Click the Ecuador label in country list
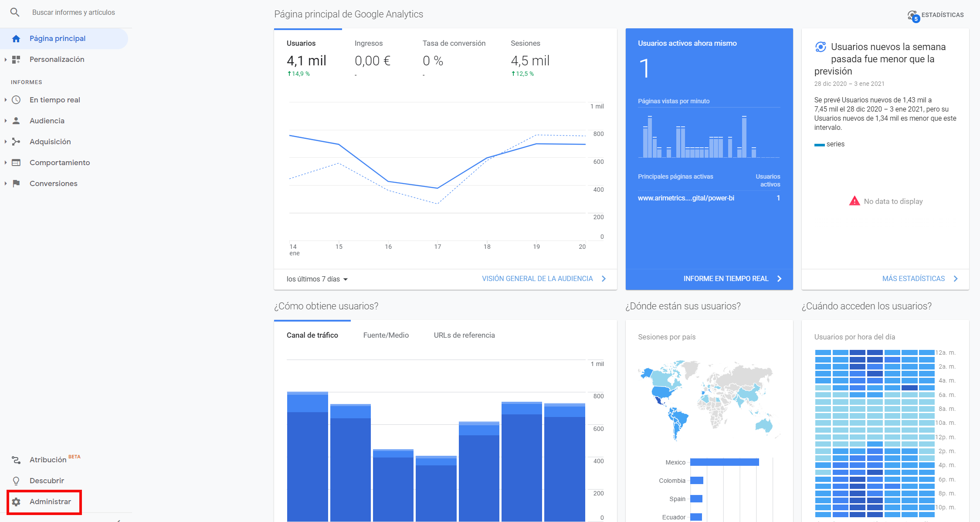Image resolution: width=980 pixels, height=522 pixels. click(674, 517)
